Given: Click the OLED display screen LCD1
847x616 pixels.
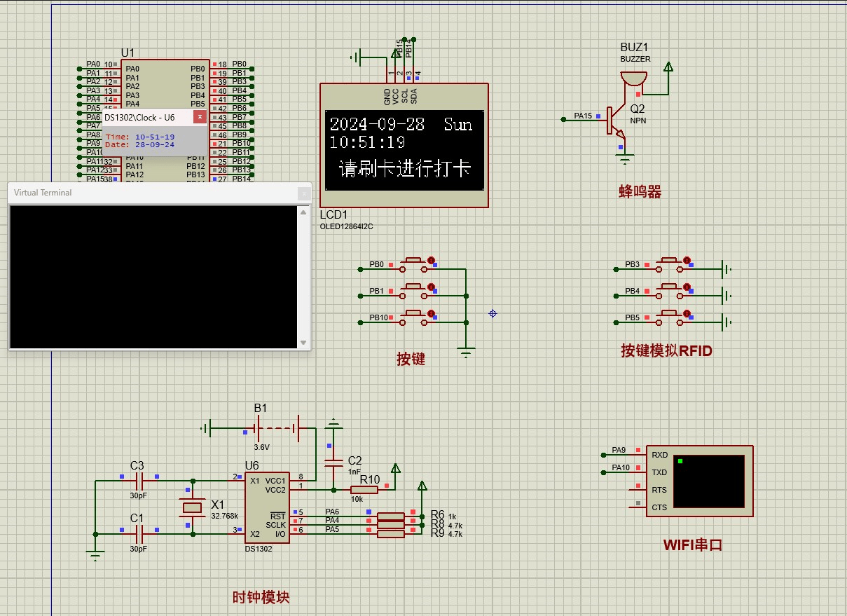Looking at the screenshot, I should (404, 149).
